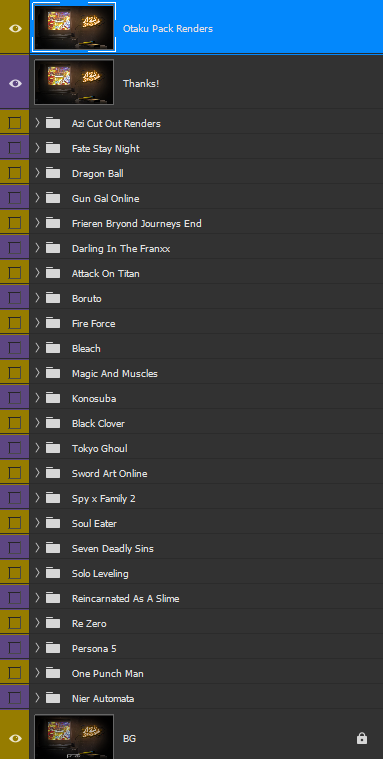
Task: Click the Dragon Ball folder icon
Action: tap(53, 173)
